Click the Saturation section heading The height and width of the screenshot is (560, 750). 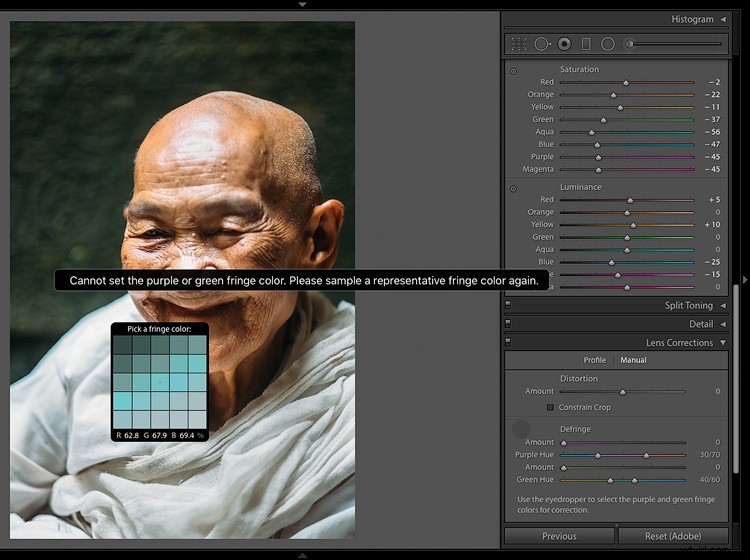tap(579, 69)
